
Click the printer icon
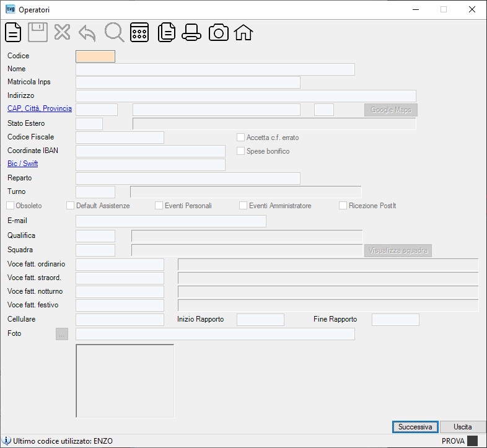[x=191, y=32]
